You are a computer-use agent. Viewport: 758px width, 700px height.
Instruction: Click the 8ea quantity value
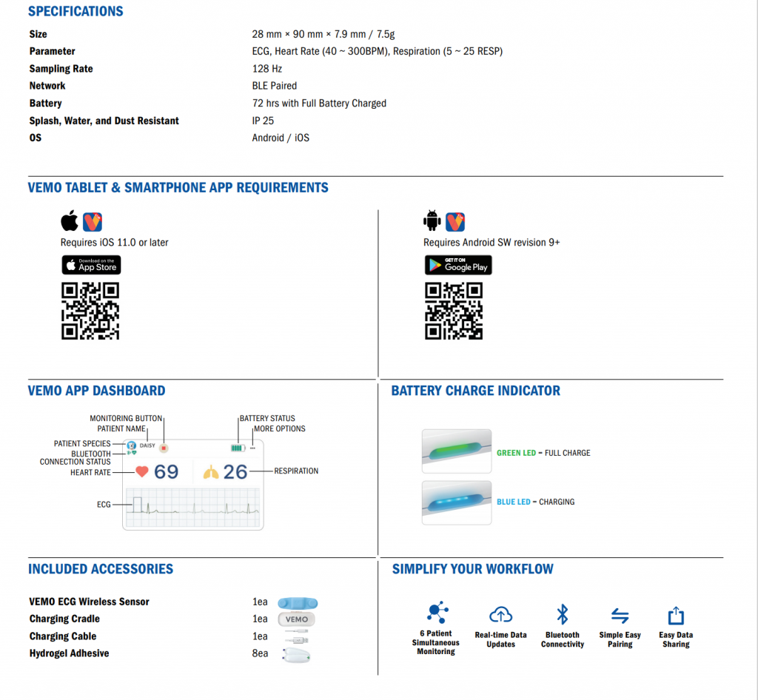260,653
